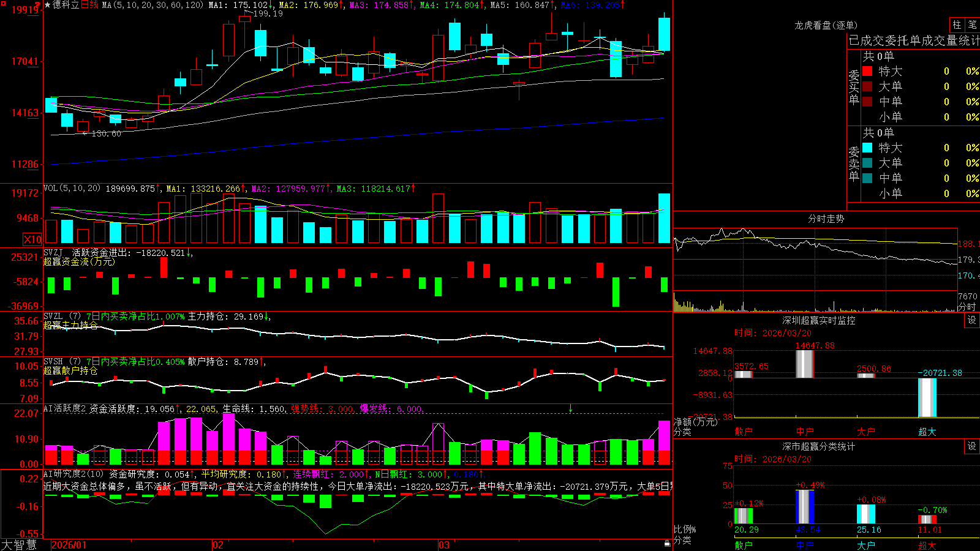Jump to the 03 month marker
The width and height of the screenshot is (980, 551).
tap(444, 545)
